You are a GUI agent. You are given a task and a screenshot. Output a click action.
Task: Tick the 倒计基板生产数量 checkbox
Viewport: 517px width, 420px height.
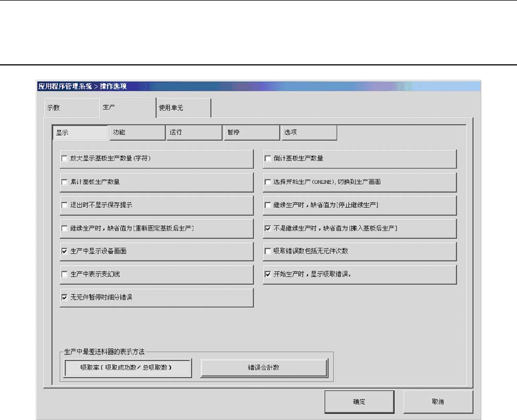click(268, 159)
